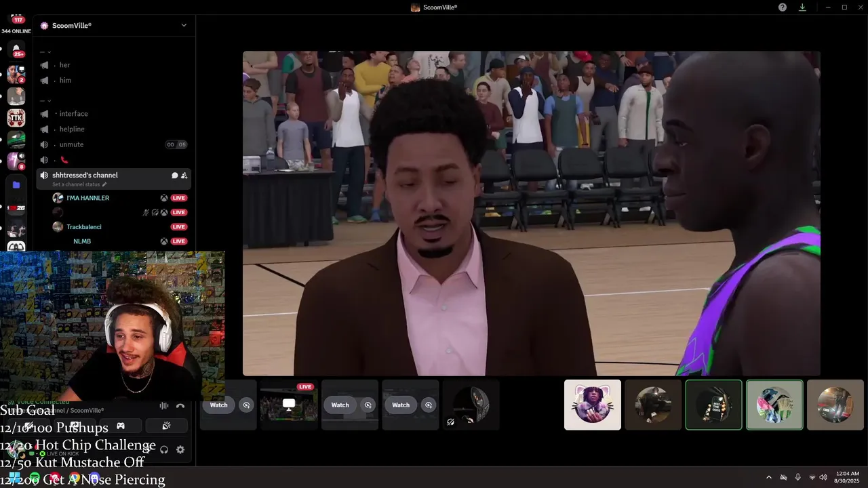The image size is (868, 488).
Task: Open the soundboard button
Action: [x=166, y=426]
